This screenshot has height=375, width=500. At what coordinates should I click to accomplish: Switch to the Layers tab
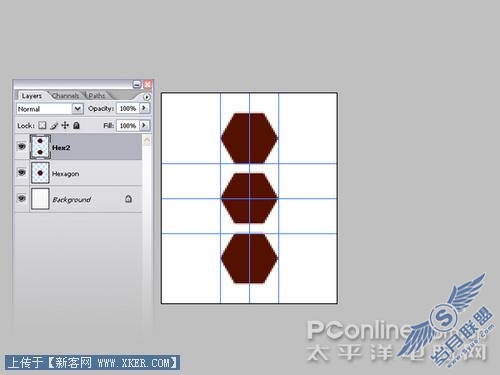[32, 96]
